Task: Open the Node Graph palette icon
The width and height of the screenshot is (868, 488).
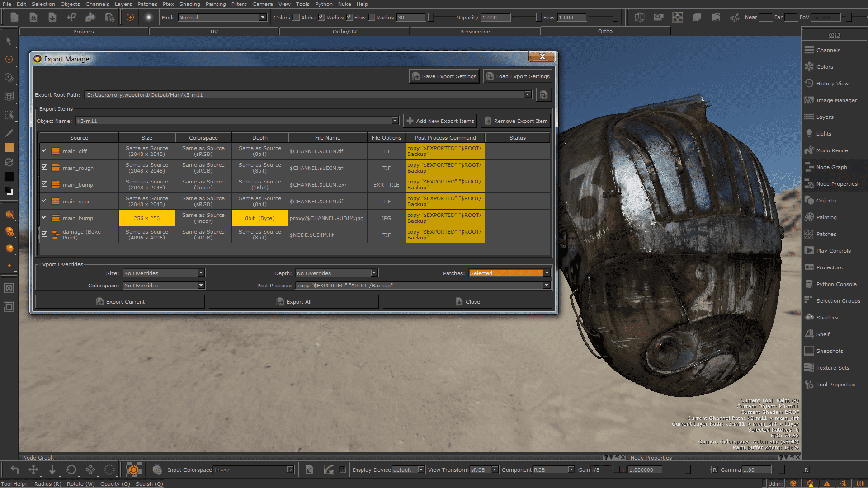Action: pyautogui.click(x=809, y=167)
